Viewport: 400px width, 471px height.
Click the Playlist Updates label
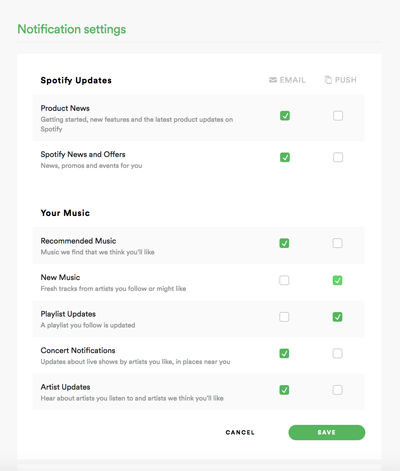pos(68,314)
